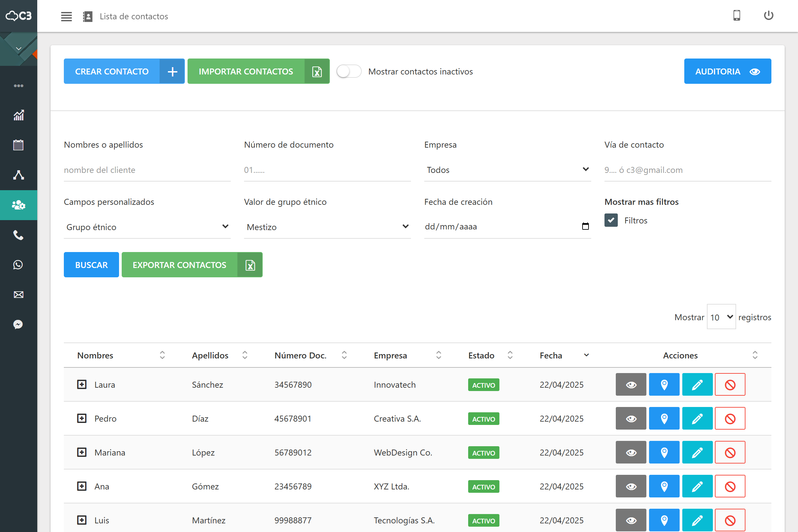Screen dimensions: 798x532
Task: Click the Número de documento input field
Action: coord(328,170)
